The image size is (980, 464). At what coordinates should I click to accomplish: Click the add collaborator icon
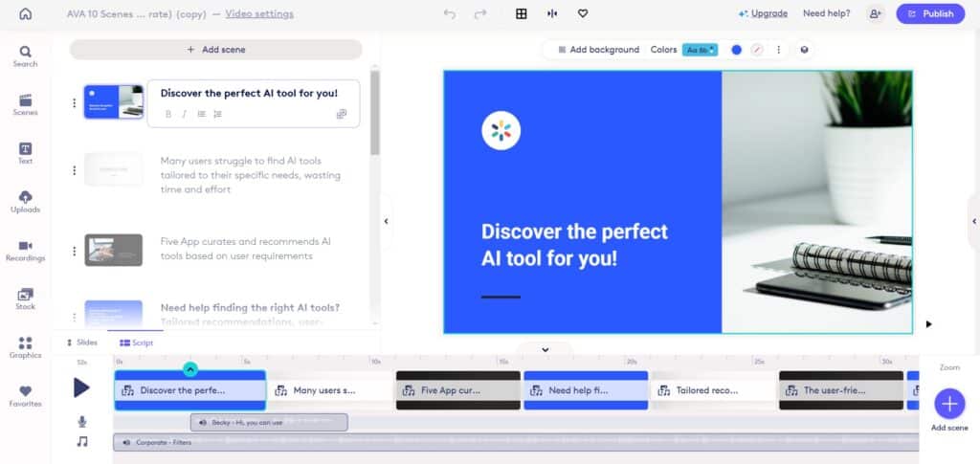[876, 13]
